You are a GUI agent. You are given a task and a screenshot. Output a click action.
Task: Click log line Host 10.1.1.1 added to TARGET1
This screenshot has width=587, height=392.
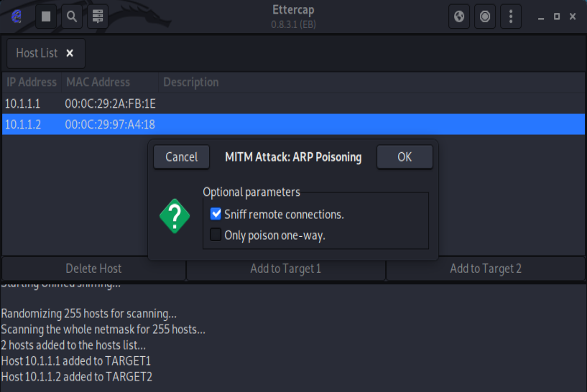pos(76,361)
